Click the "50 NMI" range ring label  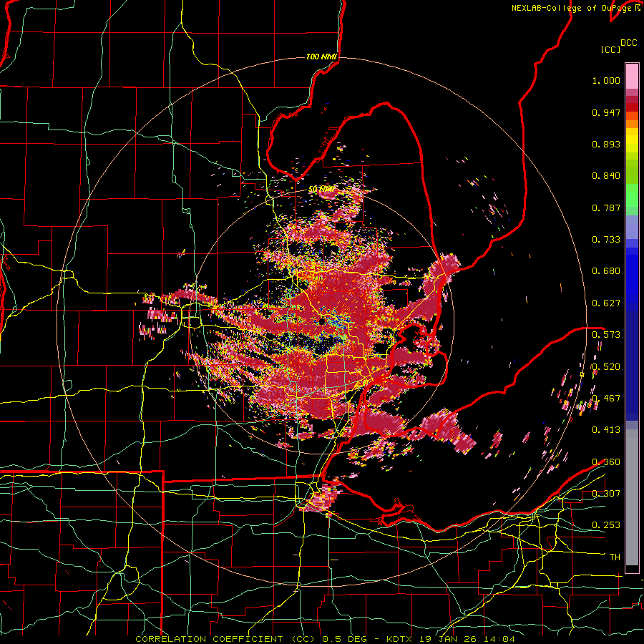coord(321,189)
